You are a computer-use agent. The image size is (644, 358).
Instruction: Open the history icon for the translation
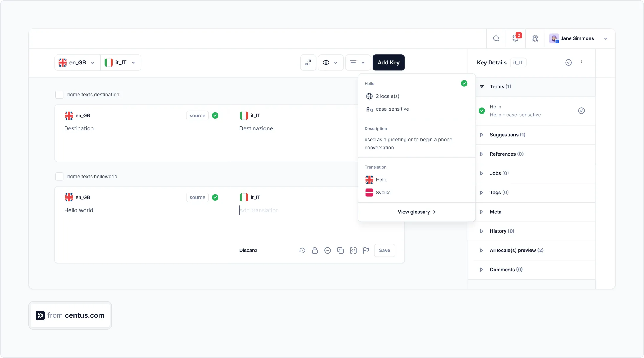302,250
